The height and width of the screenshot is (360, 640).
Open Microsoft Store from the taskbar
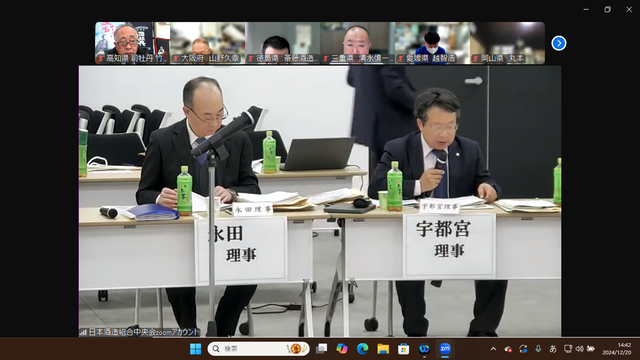(403, 349)
